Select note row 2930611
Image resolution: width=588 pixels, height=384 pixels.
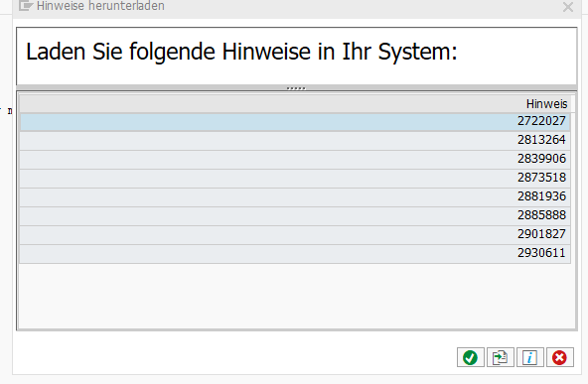coord(295,254)
